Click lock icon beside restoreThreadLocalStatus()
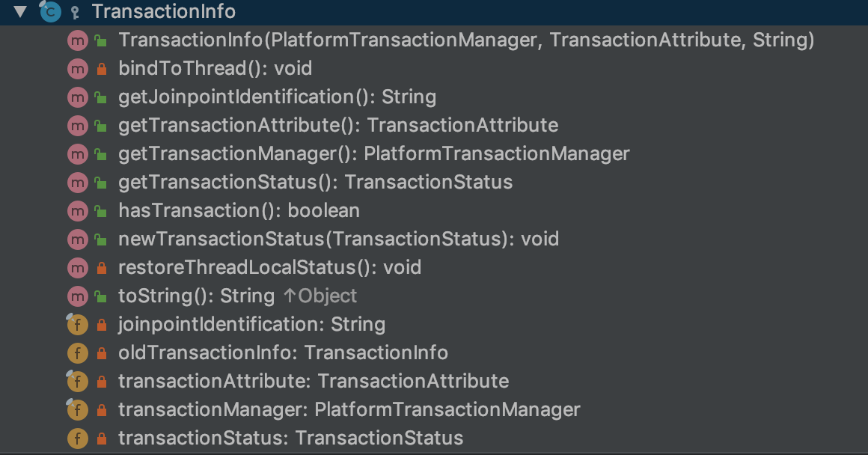Image resolution: width=868 pixels, height=455 pixels. coord(101,269)
